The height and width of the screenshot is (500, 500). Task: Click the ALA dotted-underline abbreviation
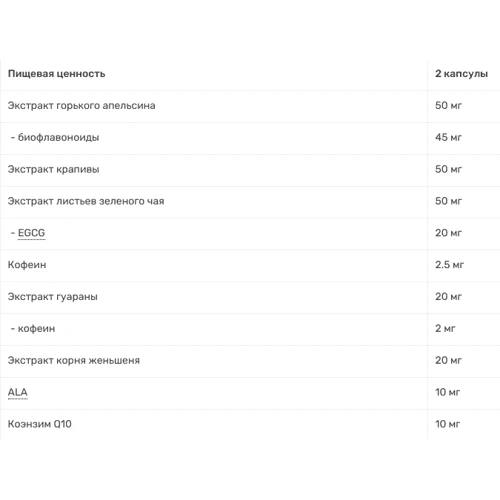pyautogui.click(x=18, y=392)
